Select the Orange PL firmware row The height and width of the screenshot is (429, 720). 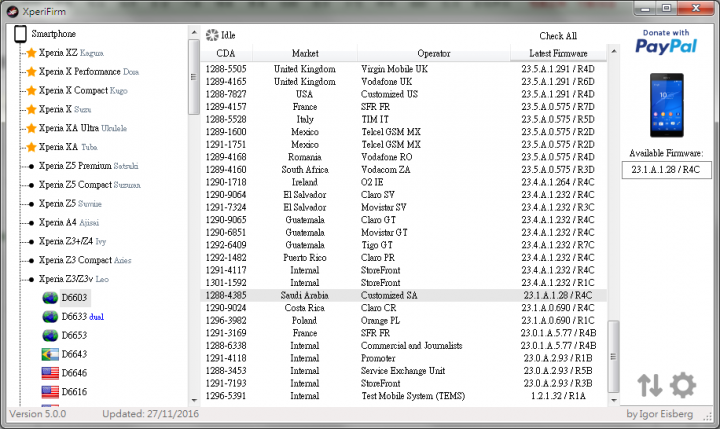[x=403, y=321]
